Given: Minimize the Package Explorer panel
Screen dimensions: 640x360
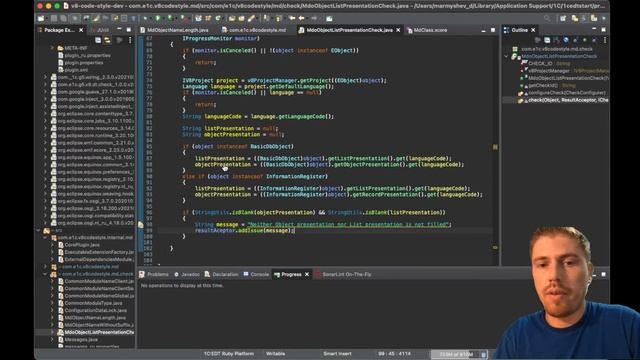Looking at the screenshot, I should coord(119,30).
